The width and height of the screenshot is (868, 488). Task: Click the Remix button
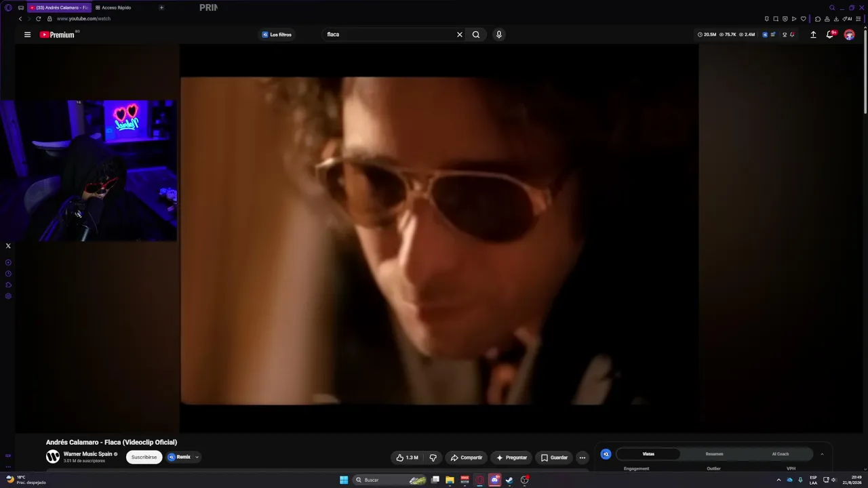(180, 457)
